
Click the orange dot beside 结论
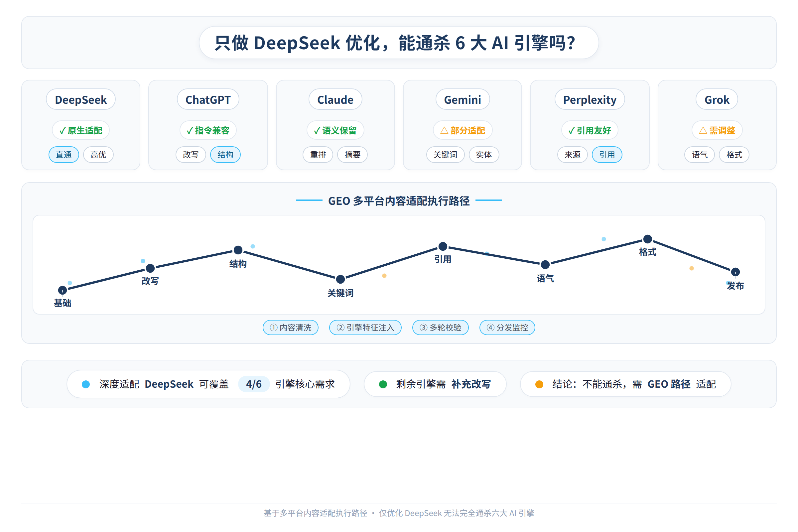[539, 384]
